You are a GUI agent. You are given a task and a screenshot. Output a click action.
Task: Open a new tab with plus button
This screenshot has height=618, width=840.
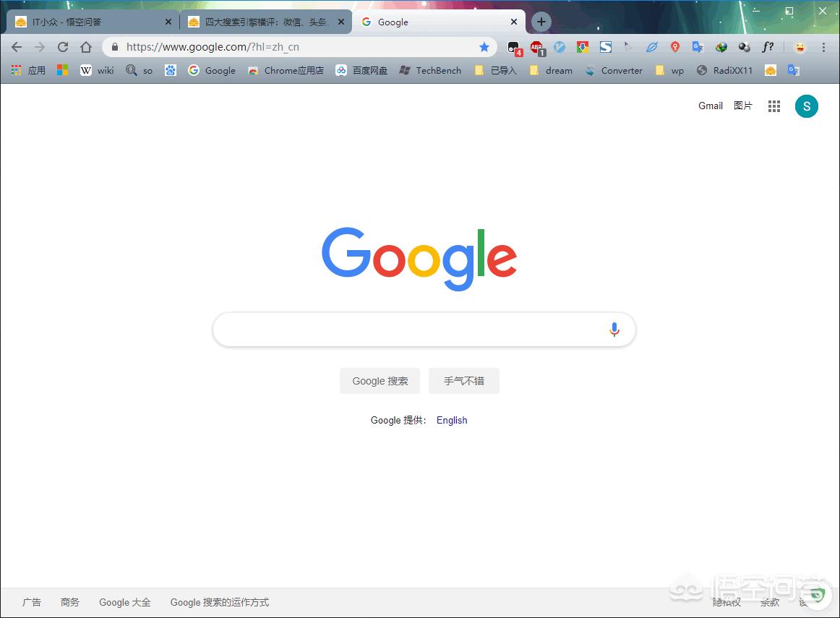[541, 22]
